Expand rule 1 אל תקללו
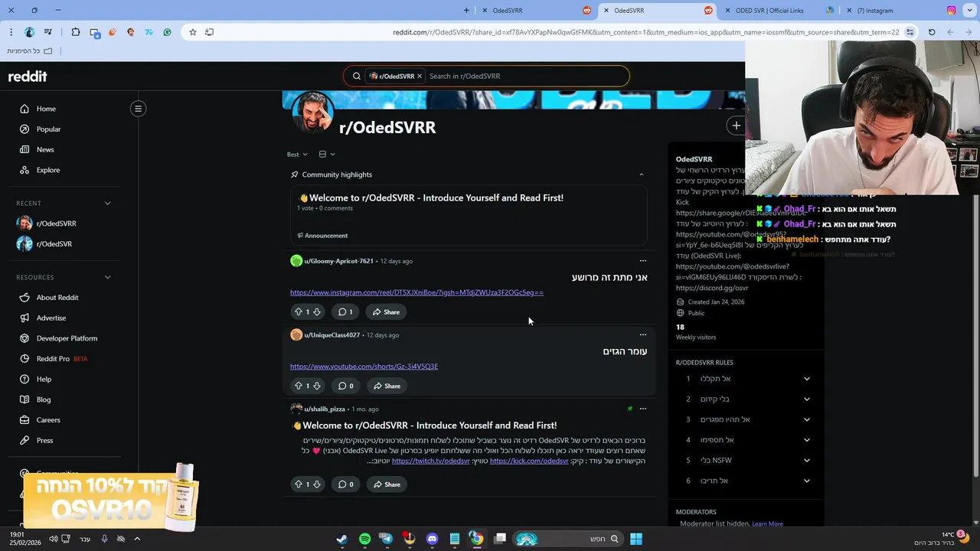Image resolution: width=980 pixels, height=551 pixels. point(806,379)
